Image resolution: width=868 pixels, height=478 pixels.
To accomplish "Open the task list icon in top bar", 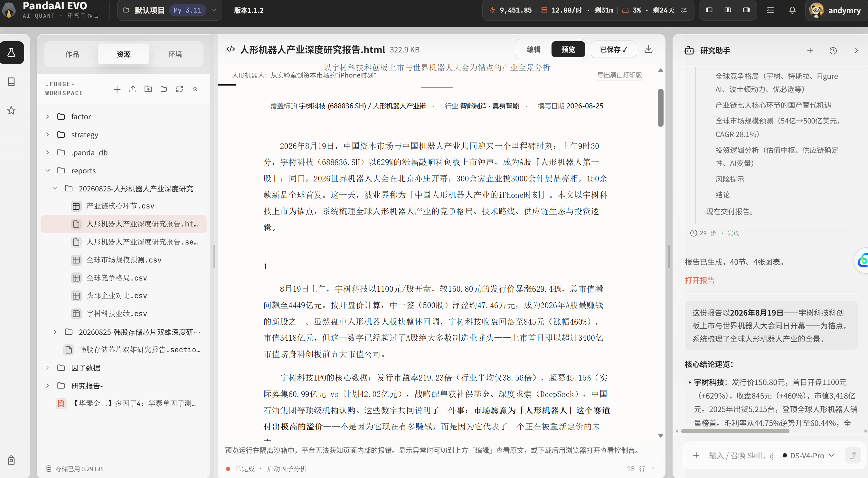I will (x=770, y=10).
